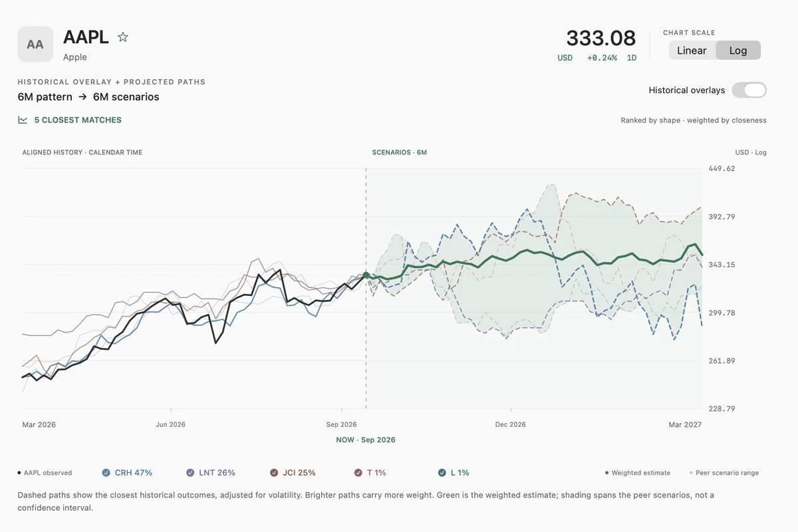The image size is (798, 532).
Task: Click the Historical overlays label text
Action: click(687, 90)
